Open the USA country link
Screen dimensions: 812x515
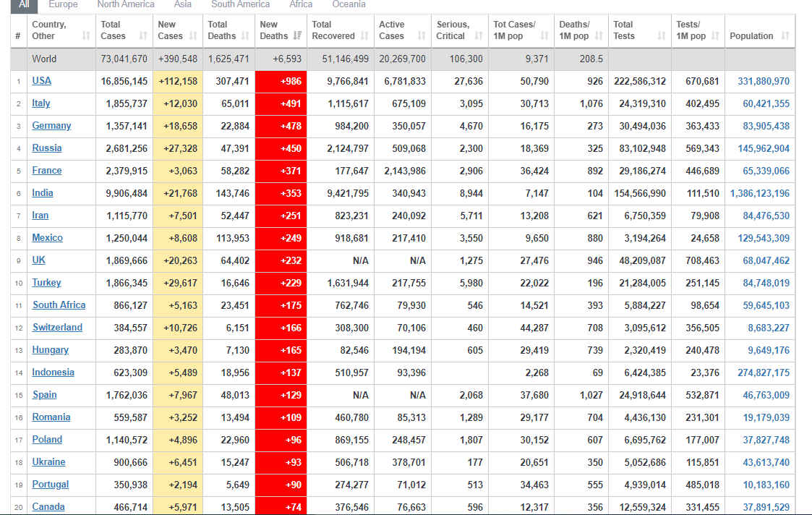[41, 81]
